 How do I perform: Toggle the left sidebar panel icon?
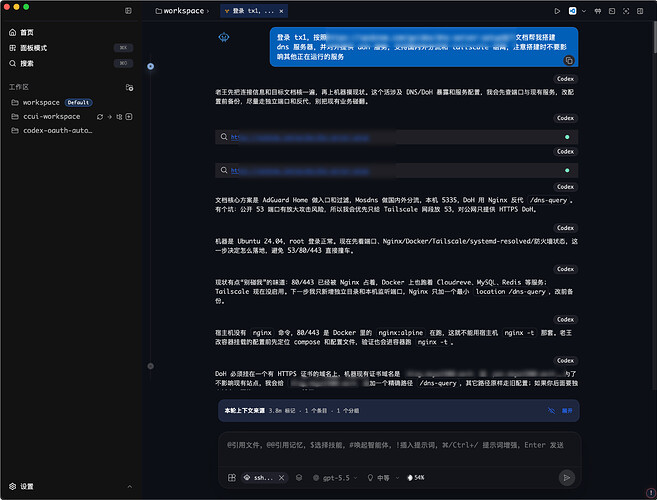point(128,10)
